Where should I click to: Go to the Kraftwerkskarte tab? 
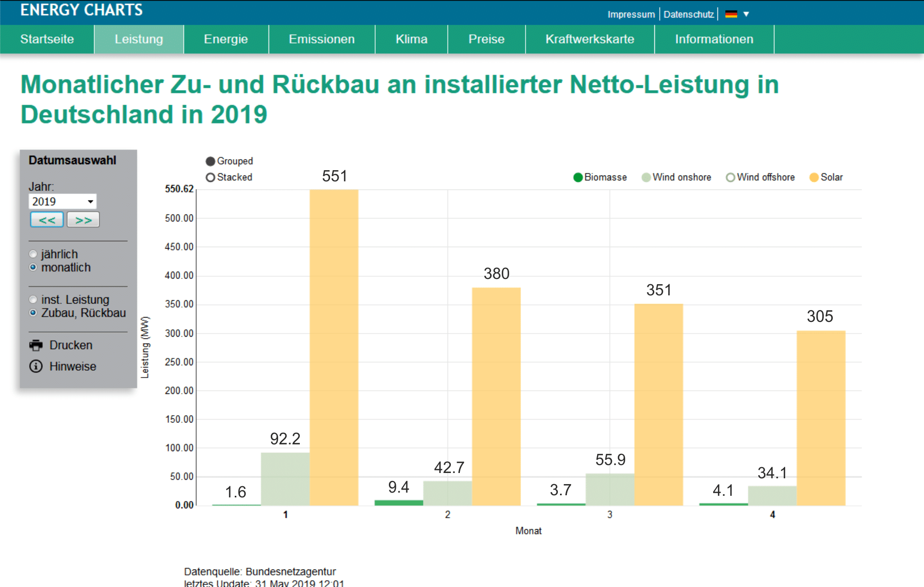590,39
